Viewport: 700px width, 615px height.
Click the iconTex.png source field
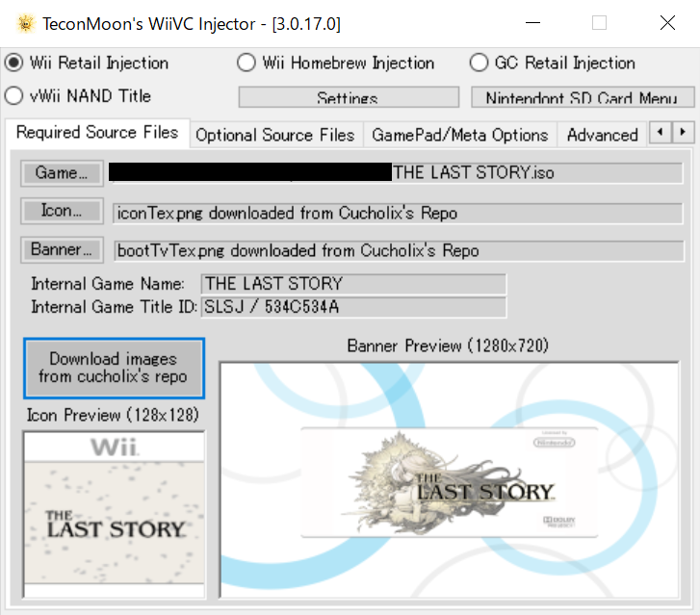[x=398, y=214]
